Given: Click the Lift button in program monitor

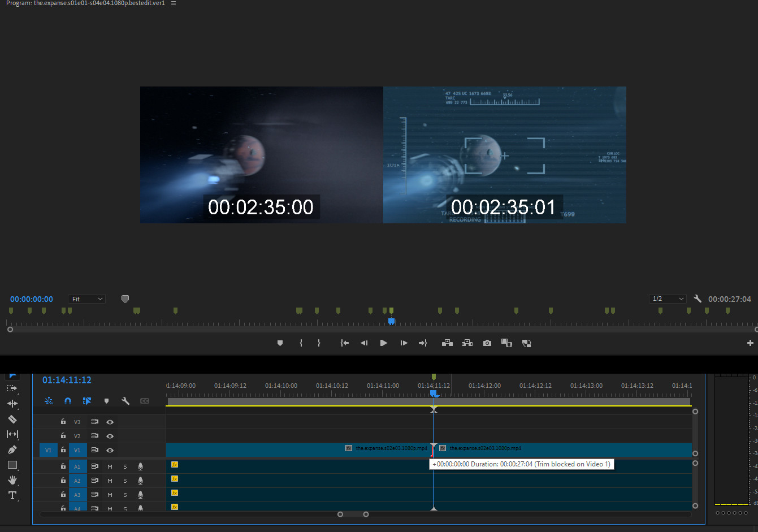Looking at the screenshot, I should pos(447,343).
